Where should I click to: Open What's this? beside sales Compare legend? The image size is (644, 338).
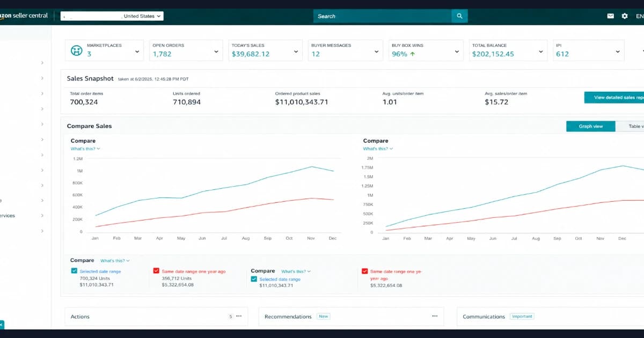coord(296,271)
